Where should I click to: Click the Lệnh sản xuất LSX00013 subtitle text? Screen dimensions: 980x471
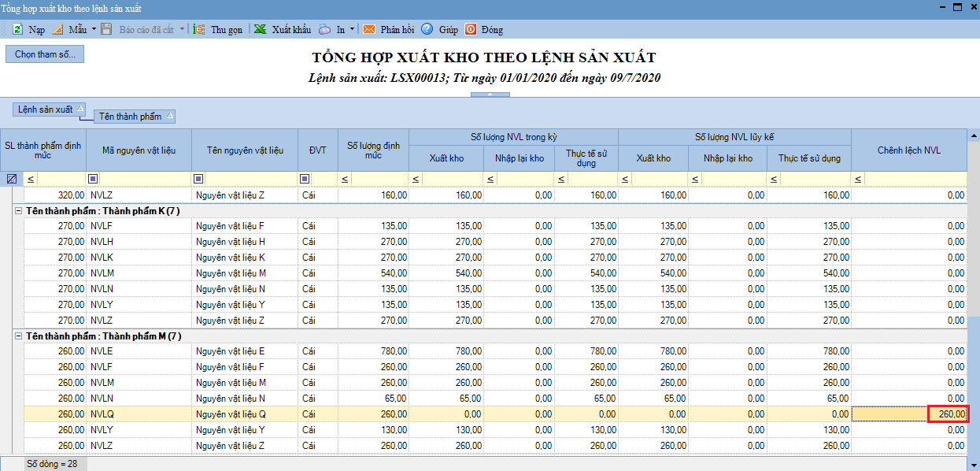tap(484, 78)
